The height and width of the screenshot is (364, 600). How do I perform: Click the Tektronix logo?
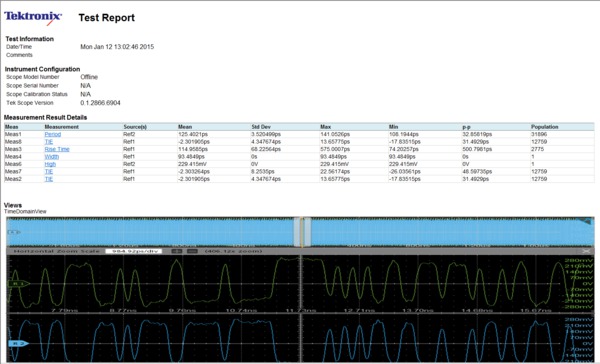[33, 18]
